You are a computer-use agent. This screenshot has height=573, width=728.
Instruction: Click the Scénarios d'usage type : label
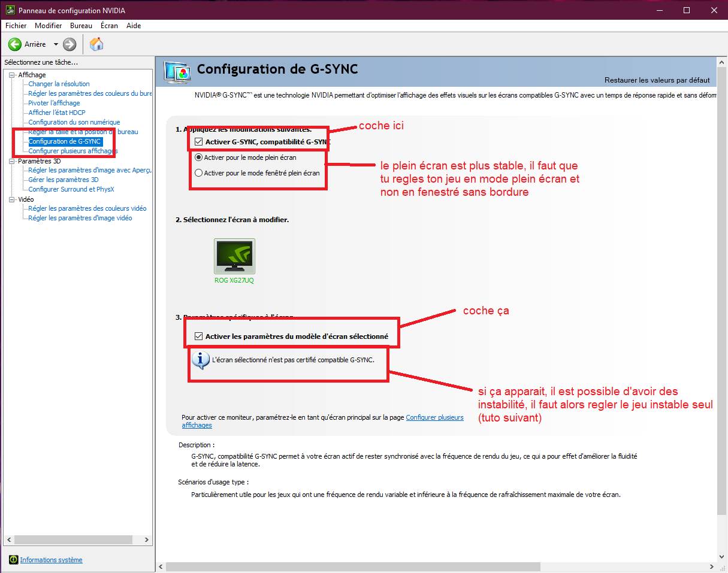click(x=213, y=482)
